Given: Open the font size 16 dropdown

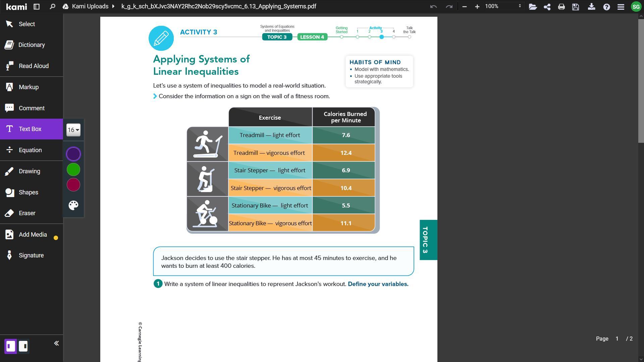Looking at the screenshot, I should coord(73,130).
